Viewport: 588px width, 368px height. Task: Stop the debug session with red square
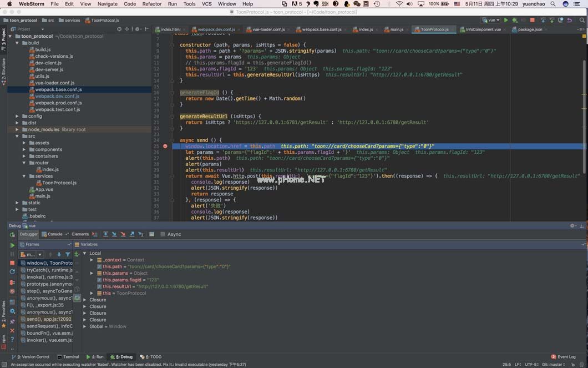pyautogui.click(x=12, y=263)
